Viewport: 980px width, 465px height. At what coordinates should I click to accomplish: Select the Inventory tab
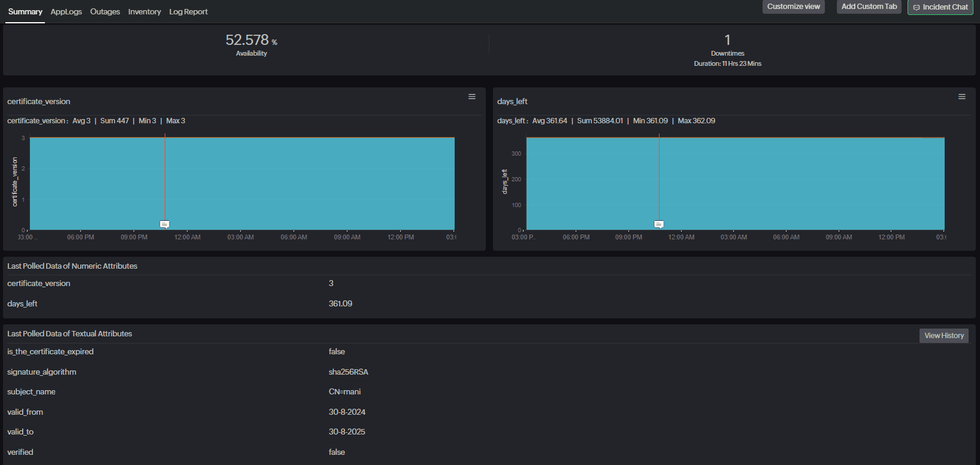pyautogui.click(x=144, y=11)
